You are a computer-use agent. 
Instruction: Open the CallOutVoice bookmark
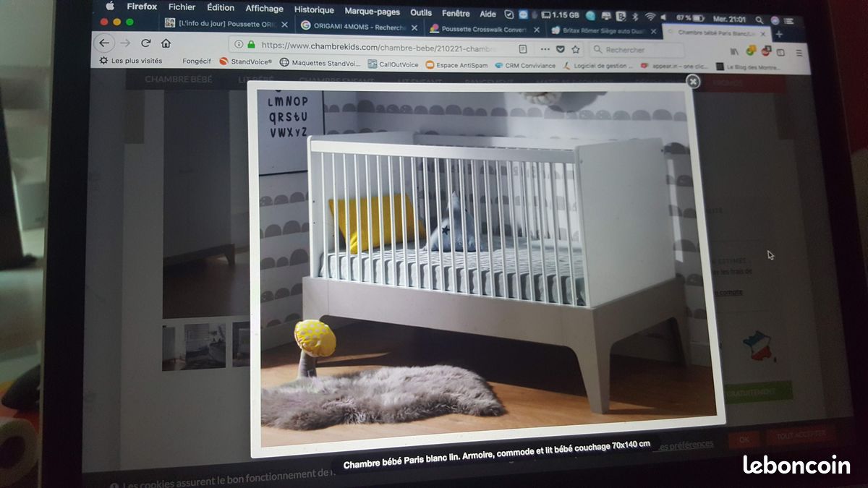(393, 64)
